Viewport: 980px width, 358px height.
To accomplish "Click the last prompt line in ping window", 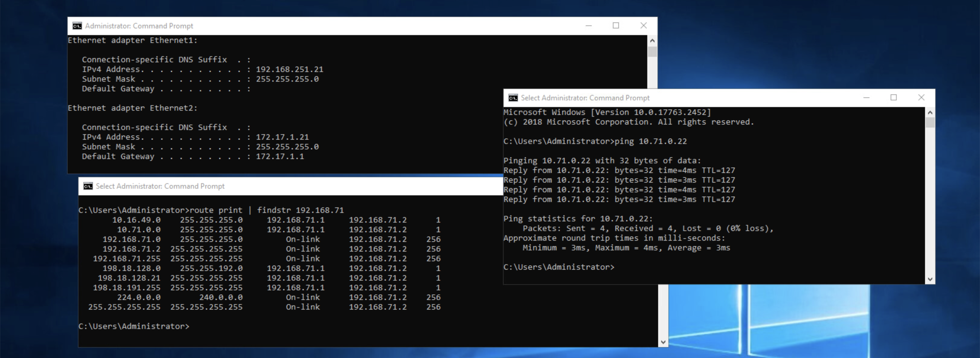I will [559, 267].
